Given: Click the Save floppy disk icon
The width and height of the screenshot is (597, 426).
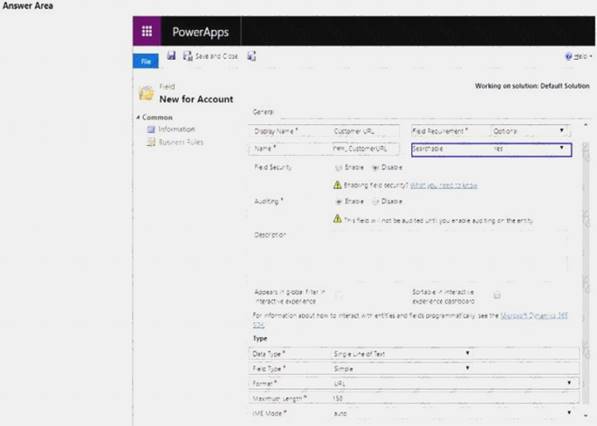Looking at the screenshot, I should 171,56.
